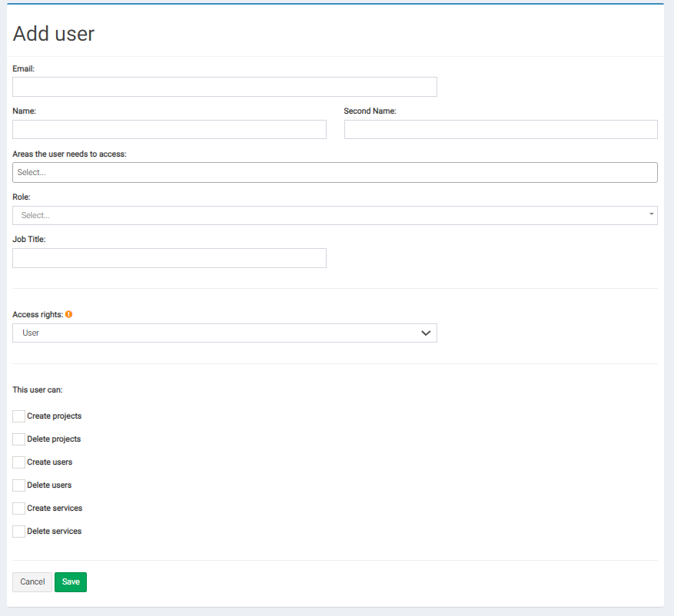Open the Areas the user needs selector
This screenshot has width=674, height=616.
[335, 172]
